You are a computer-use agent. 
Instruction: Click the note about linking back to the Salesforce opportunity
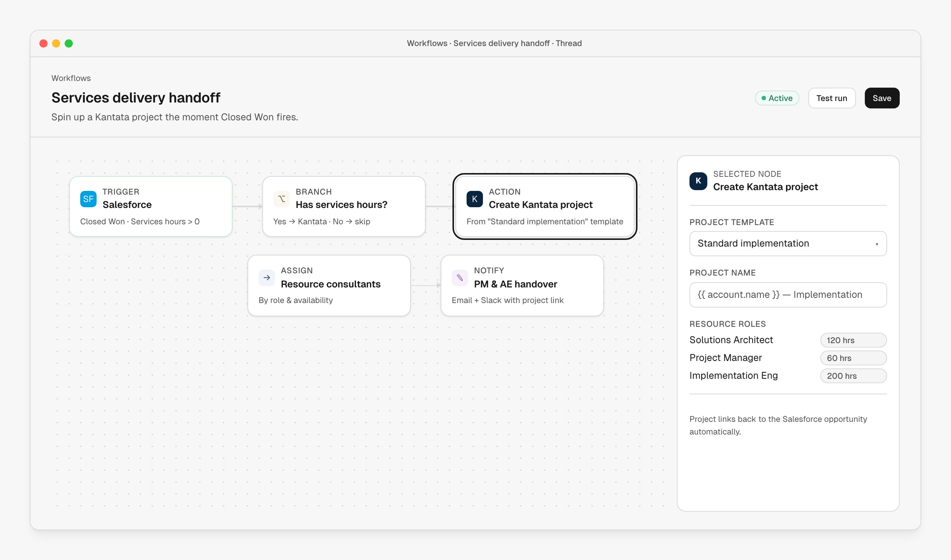coord(778,425)
